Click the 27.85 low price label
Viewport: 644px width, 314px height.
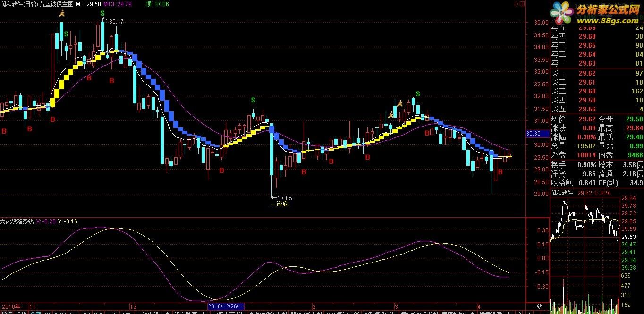coord(285,198)
